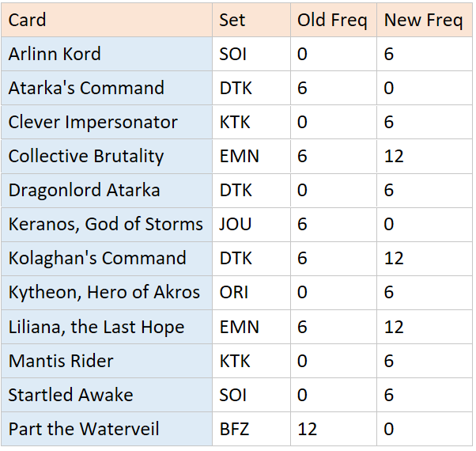Click the Atarka's Command card name
The image size is (476, 451).
click(x=107, y=89)
